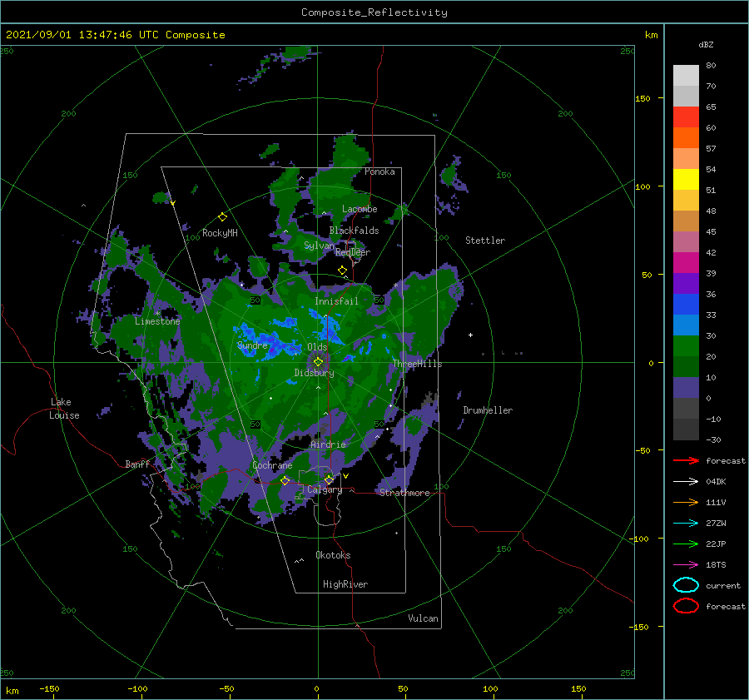Click the Stettler city label

pos(485,241)
